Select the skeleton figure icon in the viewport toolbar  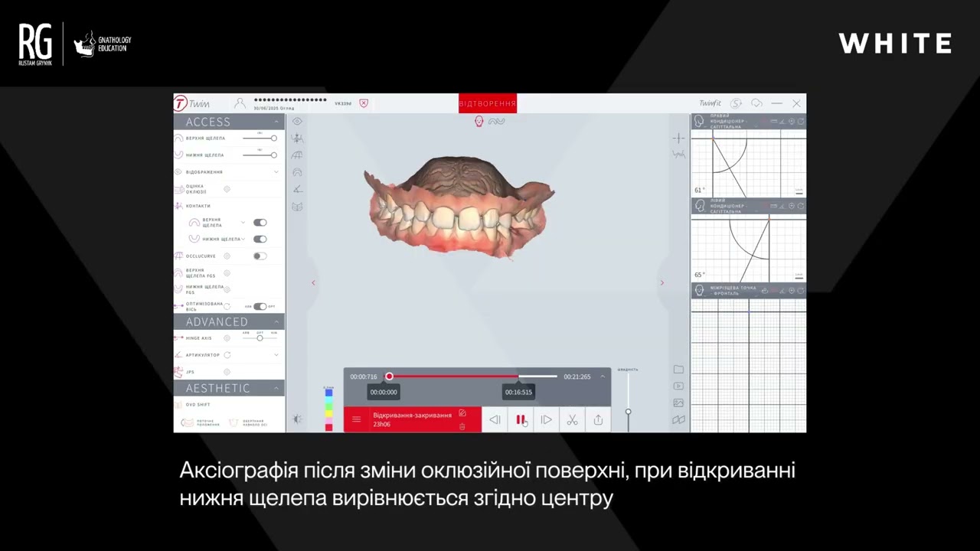coord(297,138)
